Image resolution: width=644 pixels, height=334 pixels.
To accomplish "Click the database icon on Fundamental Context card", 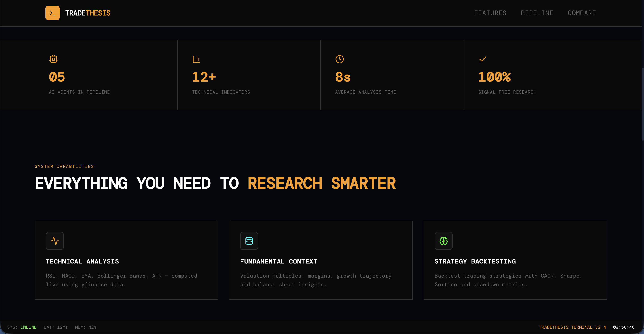I will pyautogui.click(x=249, y=241).
